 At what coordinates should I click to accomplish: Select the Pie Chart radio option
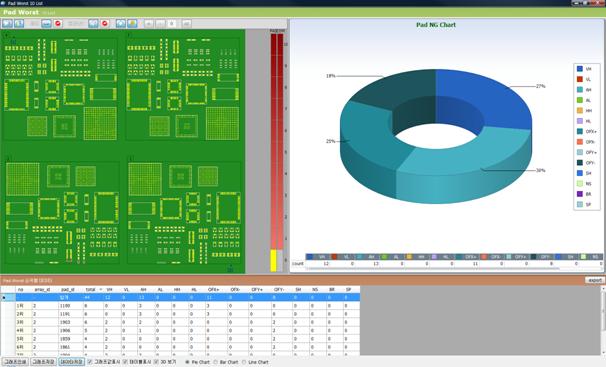tap(187, 362)
